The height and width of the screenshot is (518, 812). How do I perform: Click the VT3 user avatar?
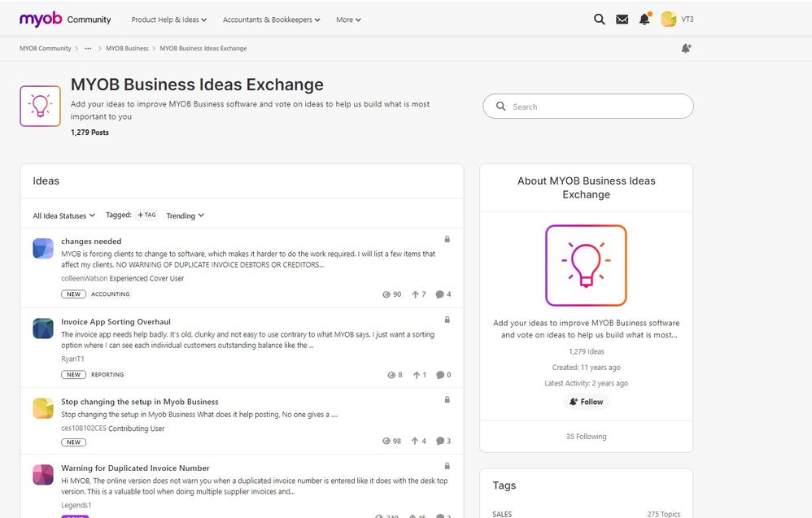pyautogui.click(x=669, y=20)
